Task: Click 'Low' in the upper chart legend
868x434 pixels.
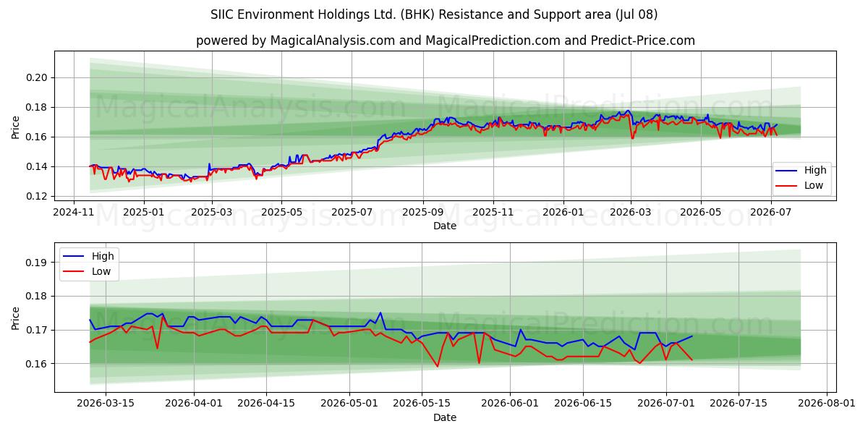Action: [x=814, y=185]
